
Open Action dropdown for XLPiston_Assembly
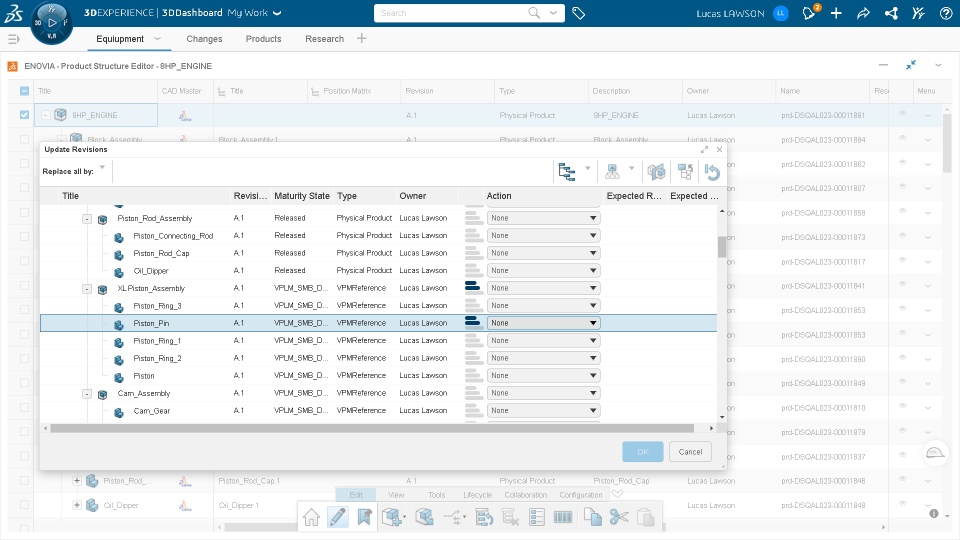[x=544, y=288]
